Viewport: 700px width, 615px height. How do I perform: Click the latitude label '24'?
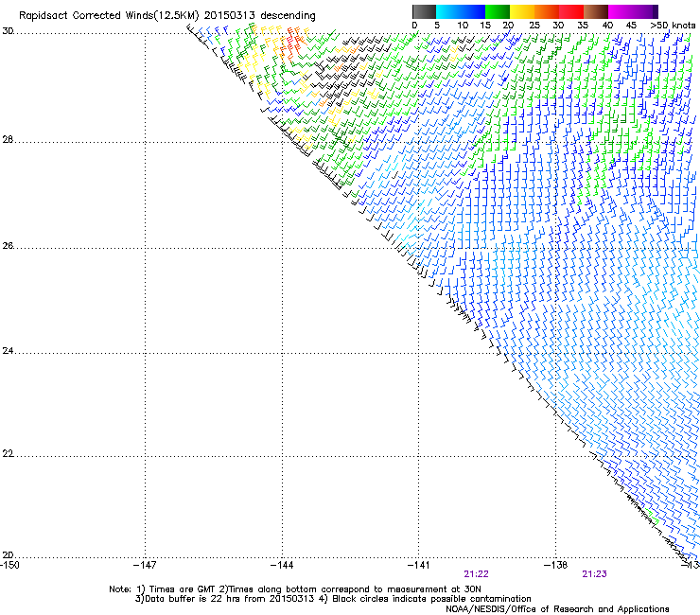(8, 351)
